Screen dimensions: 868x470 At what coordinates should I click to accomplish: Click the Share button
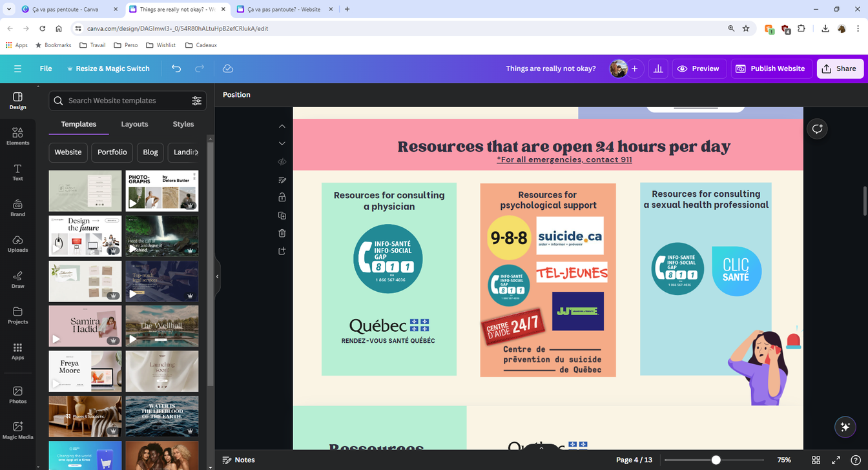click(840, 68)
